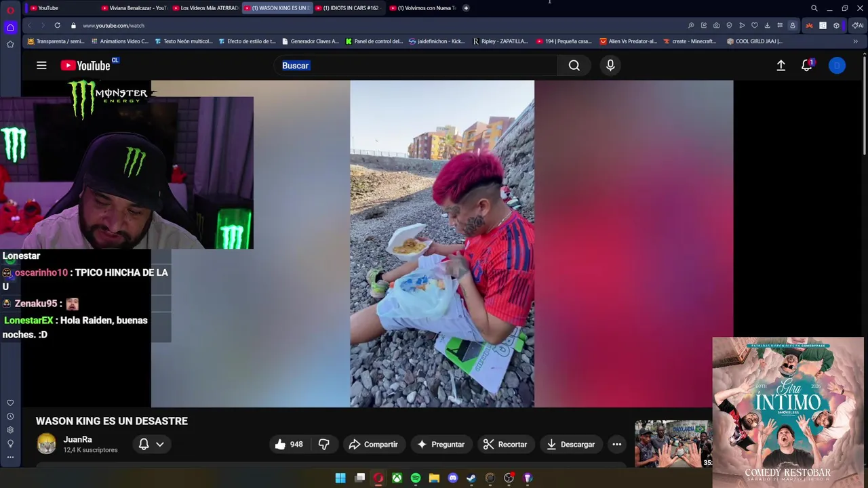The height and width of the screenshot is (488, 868).
Task: Open Generador Claves A bookmark
Action: tap(311, 41)
